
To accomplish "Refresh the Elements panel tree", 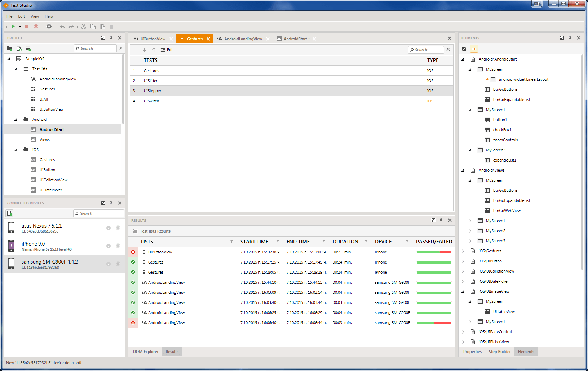I will [464, 49].
